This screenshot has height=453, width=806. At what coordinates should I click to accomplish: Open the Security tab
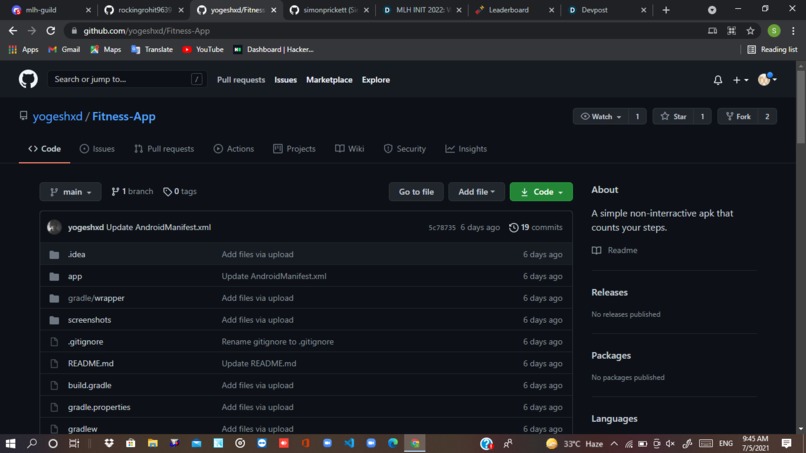(x=405, y=149)
